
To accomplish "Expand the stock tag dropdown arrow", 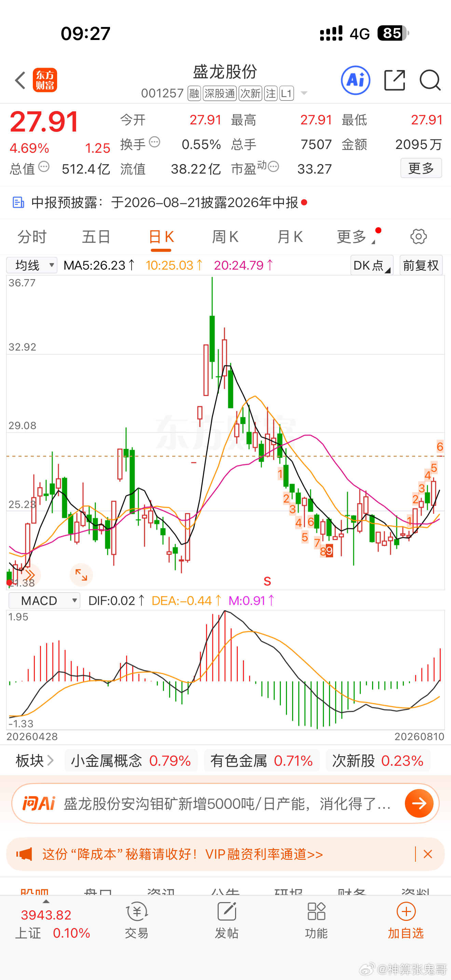I will coord(304,93).
